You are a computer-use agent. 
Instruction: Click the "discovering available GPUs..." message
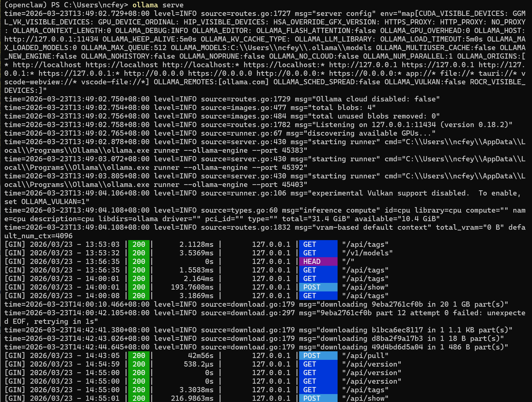[370, 133]
